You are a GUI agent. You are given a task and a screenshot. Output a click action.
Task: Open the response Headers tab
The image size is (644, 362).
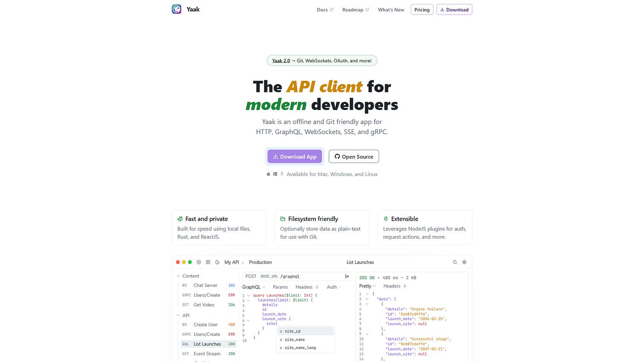[395, 286]
